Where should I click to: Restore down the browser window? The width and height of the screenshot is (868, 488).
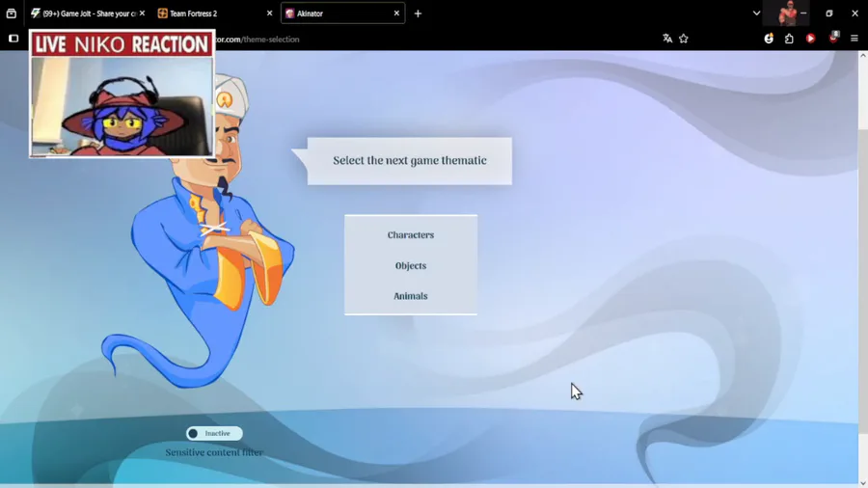point(828,14)
